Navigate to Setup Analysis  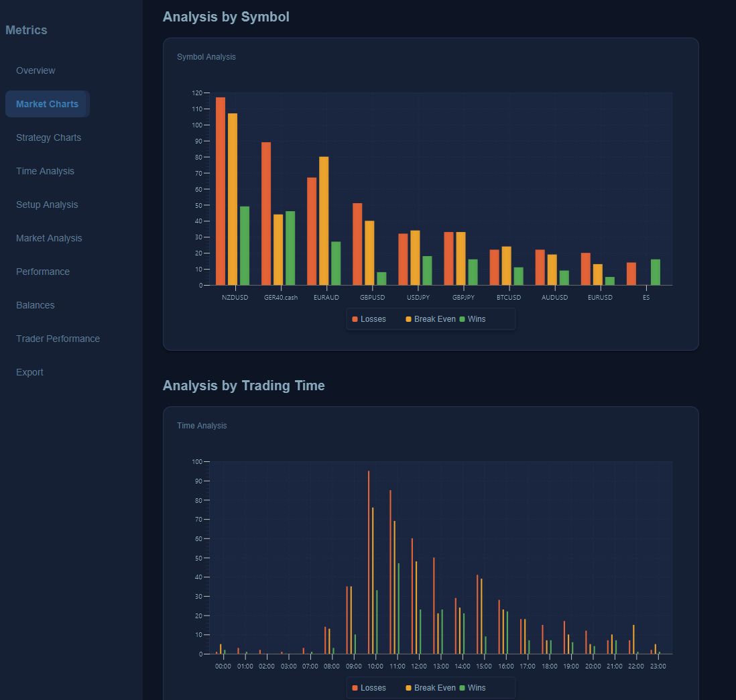[x=47, y=205]
